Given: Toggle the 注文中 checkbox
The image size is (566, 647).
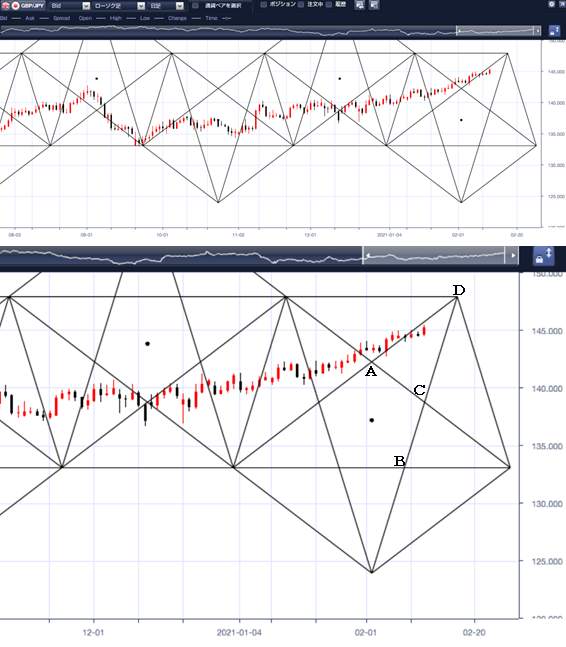Looking at the screenshot, I should [x=301, y=5].
